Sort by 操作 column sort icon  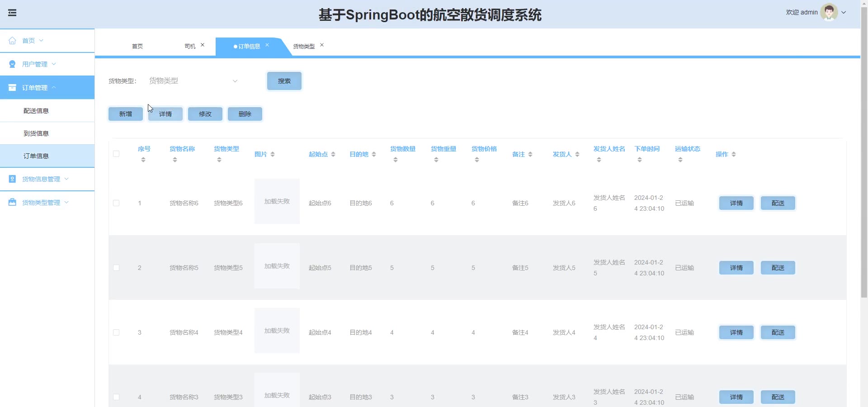point(734,154)
